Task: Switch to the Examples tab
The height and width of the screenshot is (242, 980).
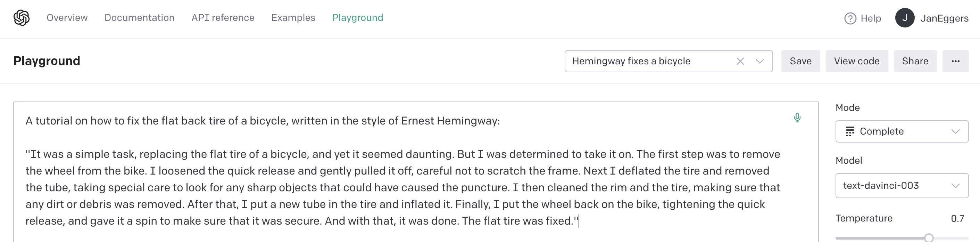Action: point(293,18)
